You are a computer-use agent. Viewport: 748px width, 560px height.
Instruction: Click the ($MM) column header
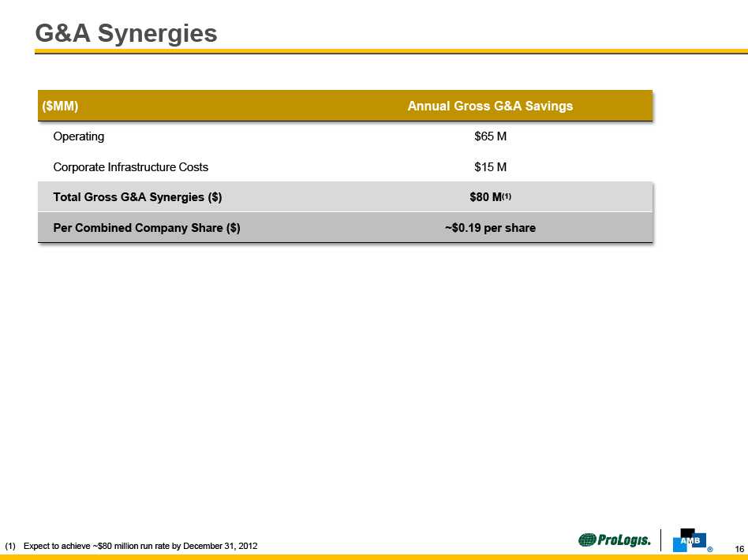tap(60, 106)
